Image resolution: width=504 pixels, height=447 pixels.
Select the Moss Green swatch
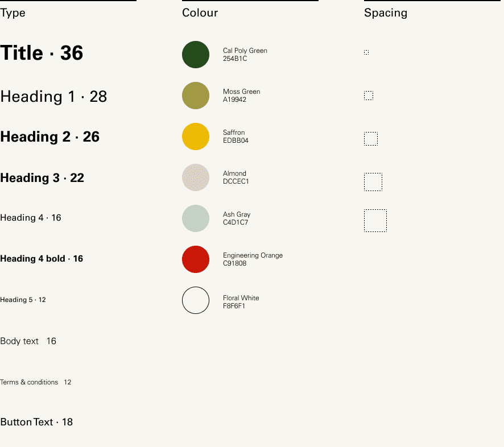[x=196, y=96]
